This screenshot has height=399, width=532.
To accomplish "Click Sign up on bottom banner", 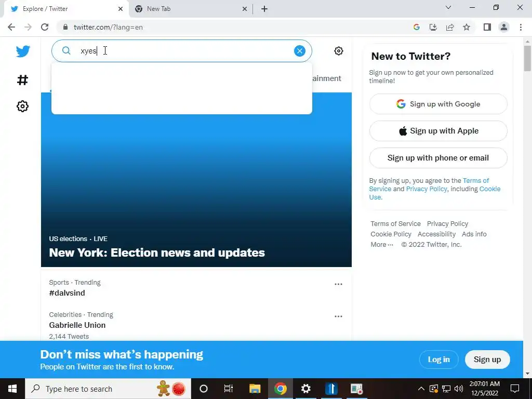I will (x=487, y=360).
